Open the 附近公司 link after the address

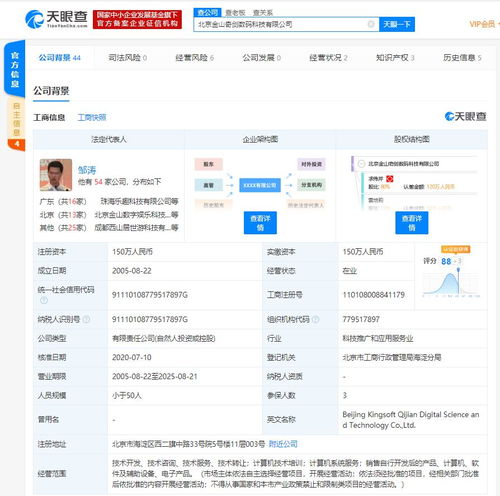283,444
